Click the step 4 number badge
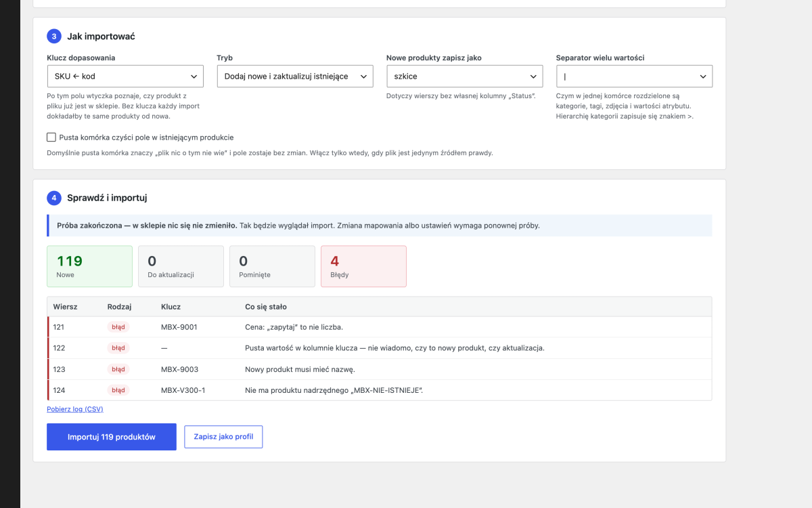This screenshot has height=508, width=812. click(54, 198)
